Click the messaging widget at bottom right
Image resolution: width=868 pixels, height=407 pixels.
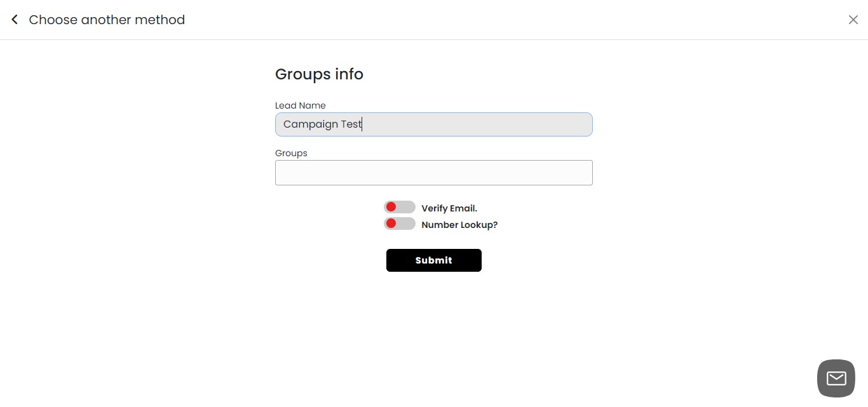[x=836, y=378]
